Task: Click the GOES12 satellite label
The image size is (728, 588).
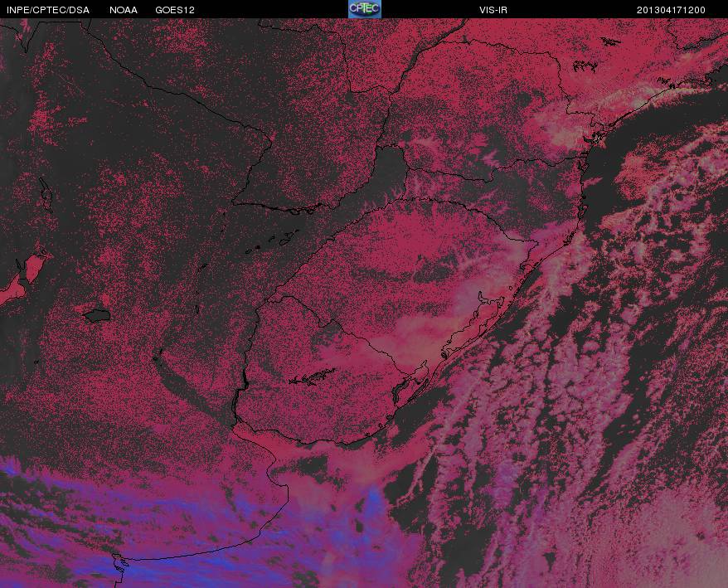Action: (175, 10)
